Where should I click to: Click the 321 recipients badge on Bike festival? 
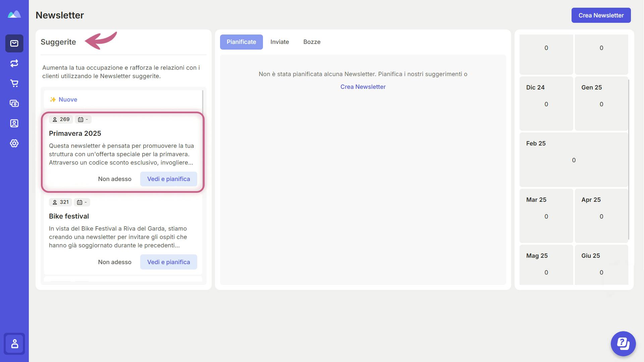tap(61, 202)
